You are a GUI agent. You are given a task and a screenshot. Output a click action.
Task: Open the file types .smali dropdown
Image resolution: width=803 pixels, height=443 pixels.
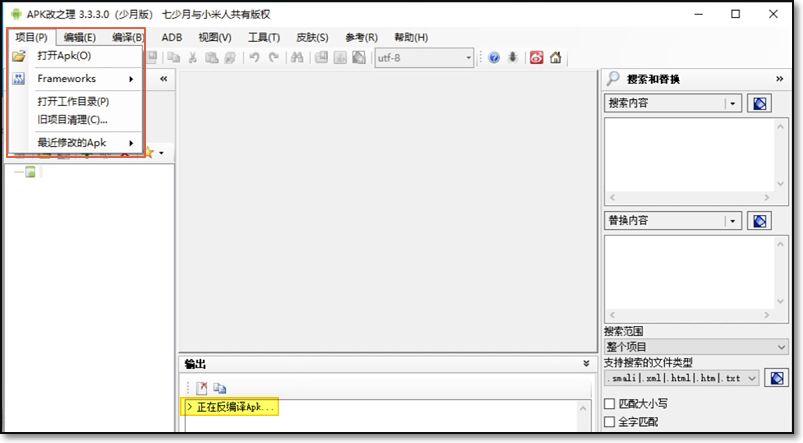click(x=752, y=378)
